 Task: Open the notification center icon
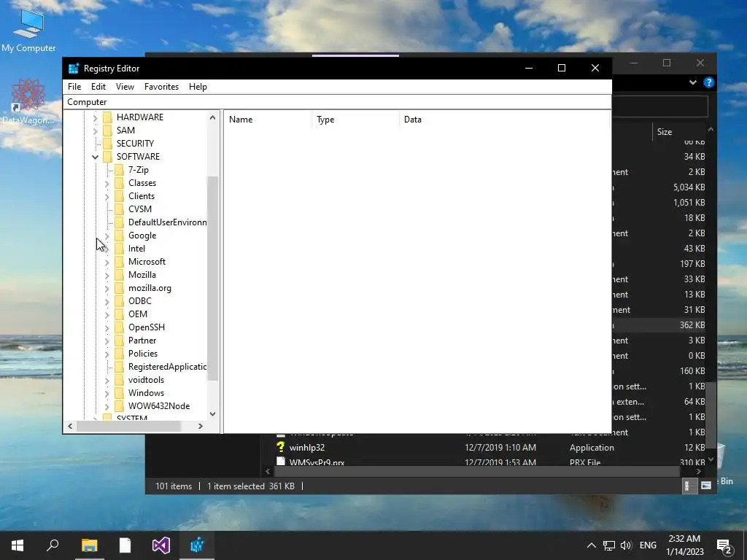[x=724, y=546]
